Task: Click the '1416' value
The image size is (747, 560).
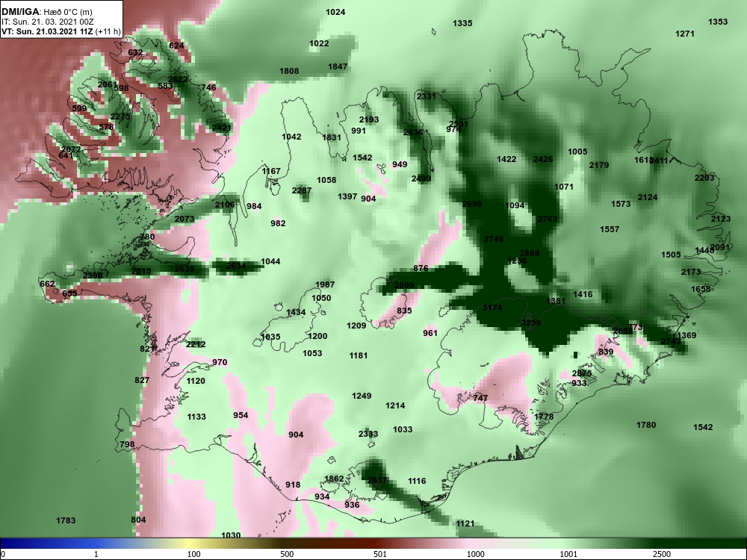Action: click(x=583, y=294)
